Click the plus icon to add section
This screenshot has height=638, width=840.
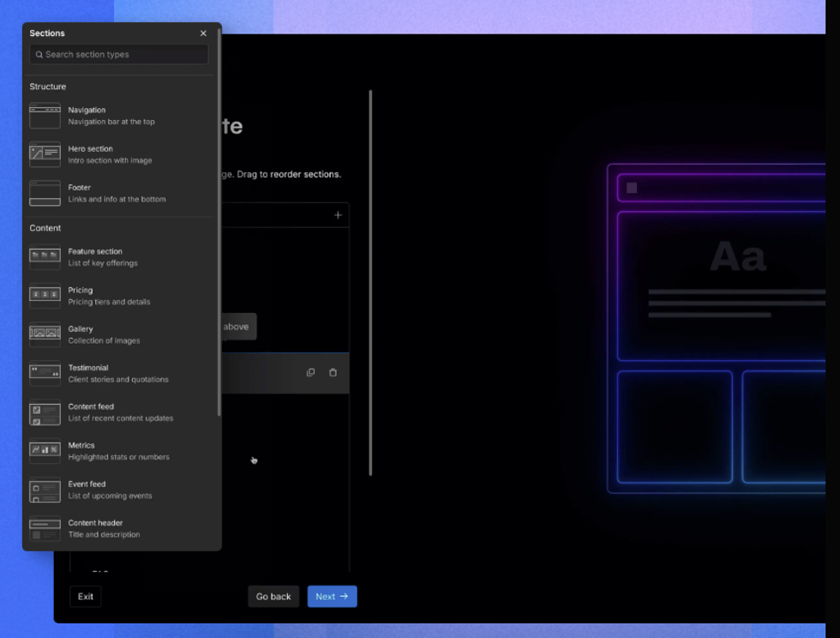pyautogui.click(x=338, y=215)
